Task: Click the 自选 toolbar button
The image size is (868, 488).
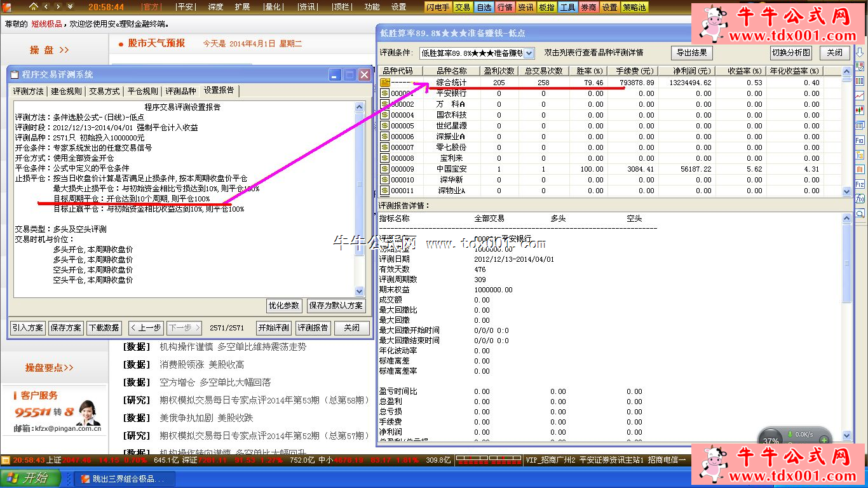Action: pyautogui.click(x=484, y=7)
